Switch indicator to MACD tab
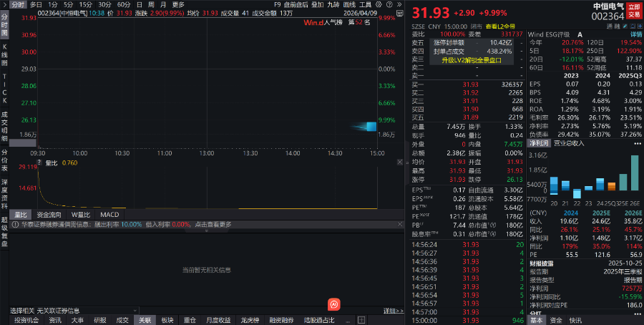Screen dimensions: 644x325 click(109, 215)
